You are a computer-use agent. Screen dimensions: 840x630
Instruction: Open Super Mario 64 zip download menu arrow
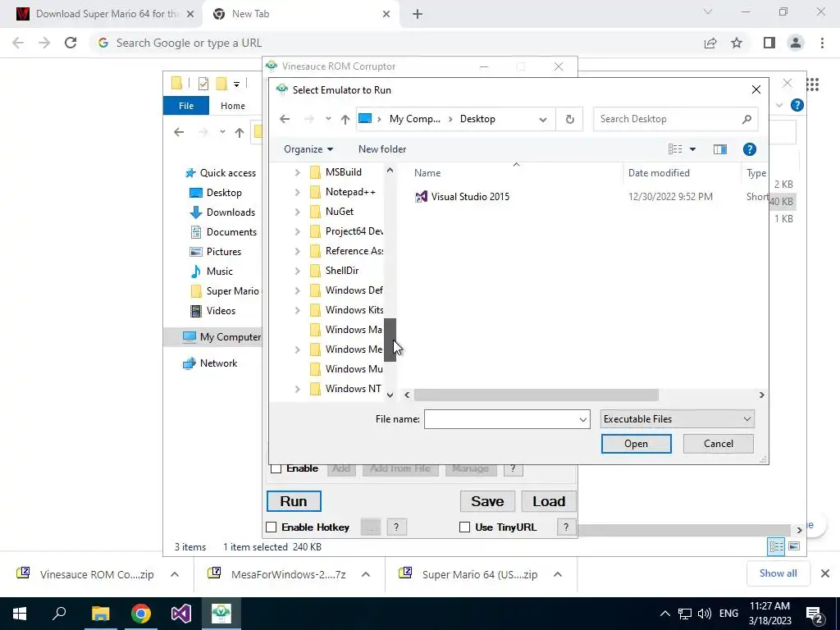(x=558, y=574)
